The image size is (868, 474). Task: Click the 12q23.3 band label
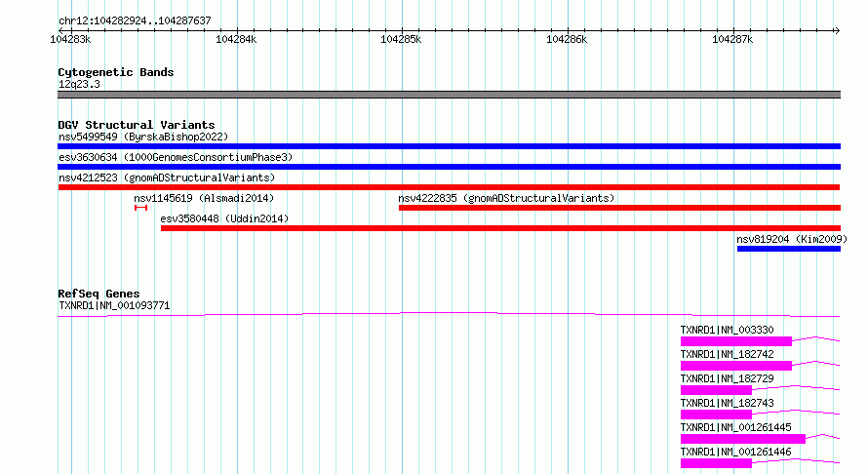[x=79, y=84]
